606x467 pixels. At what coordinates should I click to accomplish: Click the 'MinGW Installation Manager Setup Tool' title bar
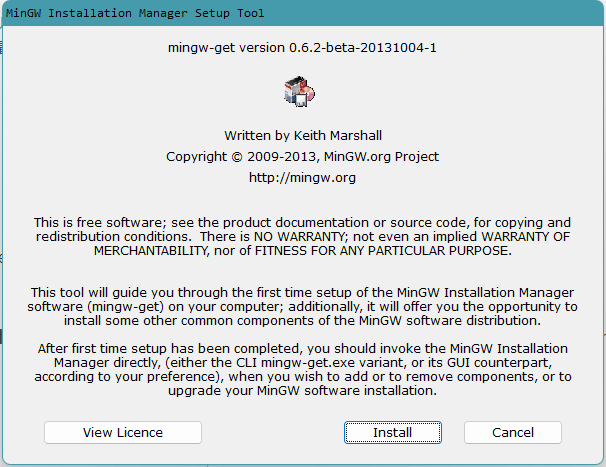pos(303,13)
